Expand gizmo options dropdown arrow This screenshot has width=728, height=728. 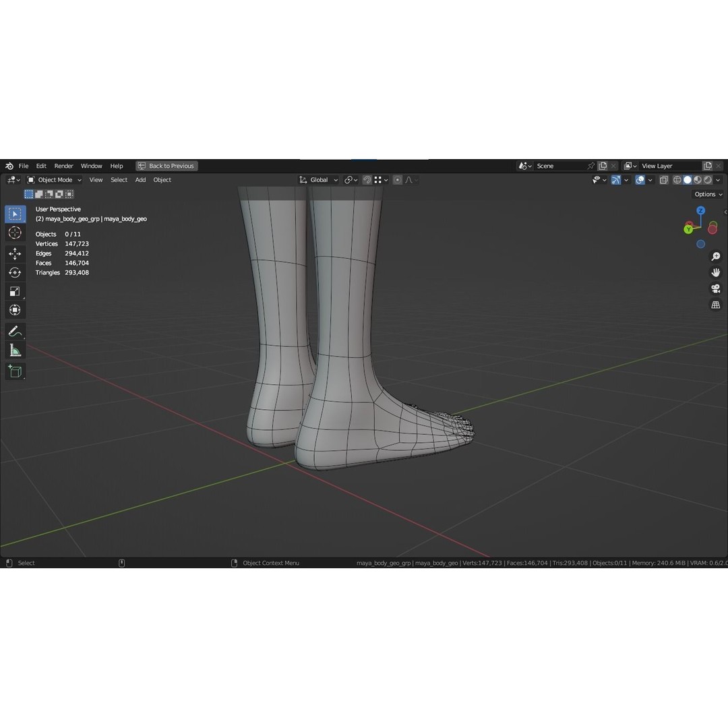tap(626, 180)
